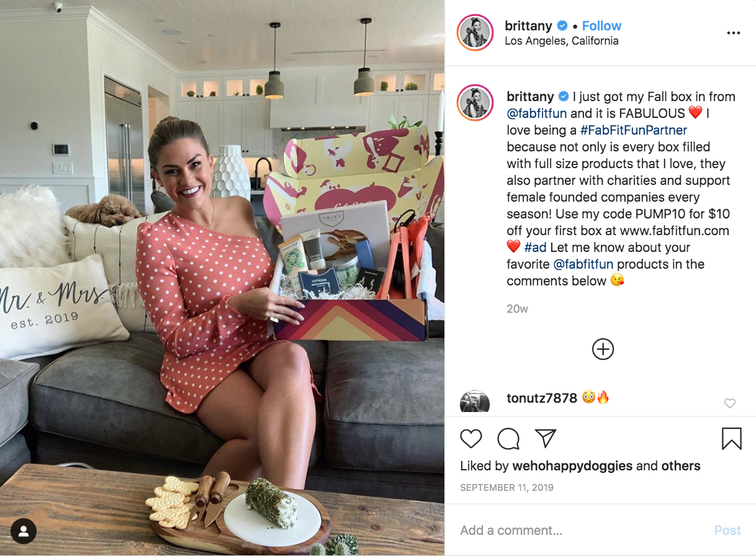This screenshot has width=756, height=556.
Task: Open brittany's story avatar in header
Action: pos(475,32)
